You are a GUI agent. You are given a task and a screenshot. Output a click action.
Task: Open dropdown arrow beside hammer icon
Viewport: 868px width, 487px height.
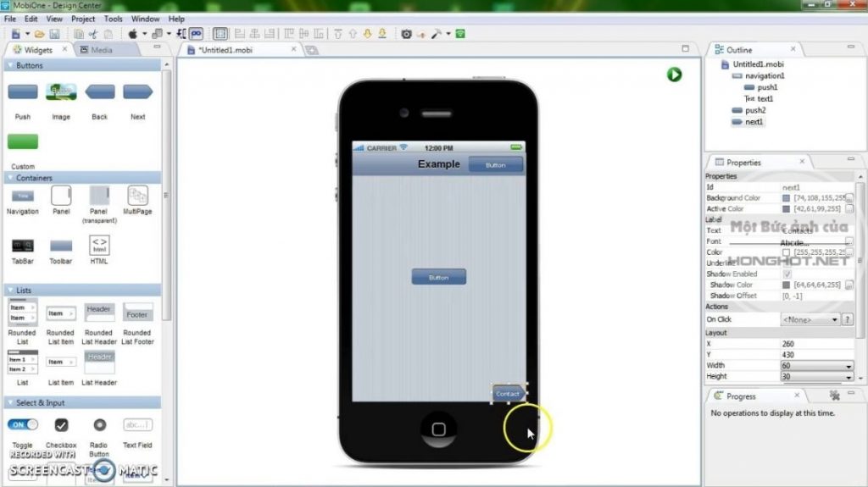coord(448,35)
